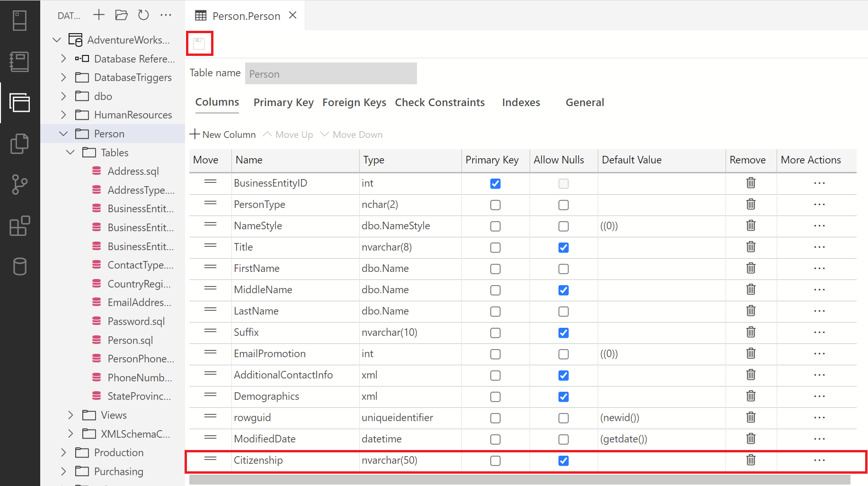Collapse the Person folder
Viewport: 868px width, 486px height.
(63, 133)
